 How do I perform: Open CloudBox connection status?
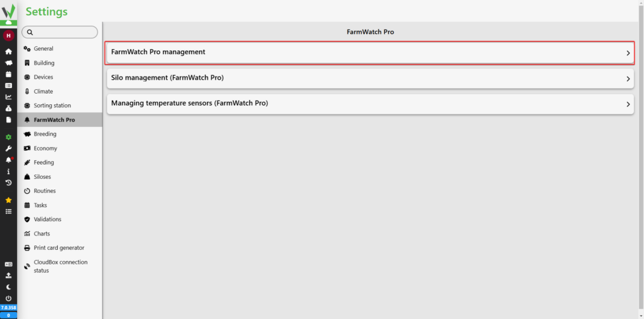(60, 266)
